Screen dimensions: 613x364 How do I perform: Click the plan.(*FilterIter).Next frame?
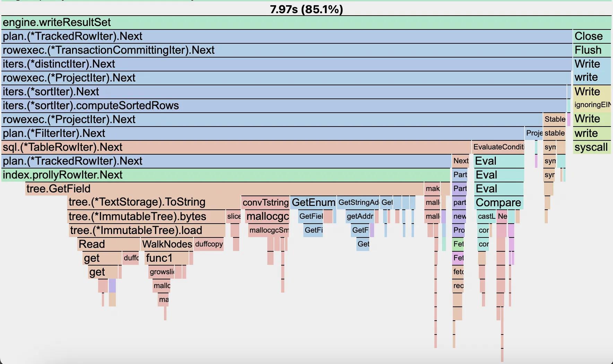click(262, 133)
